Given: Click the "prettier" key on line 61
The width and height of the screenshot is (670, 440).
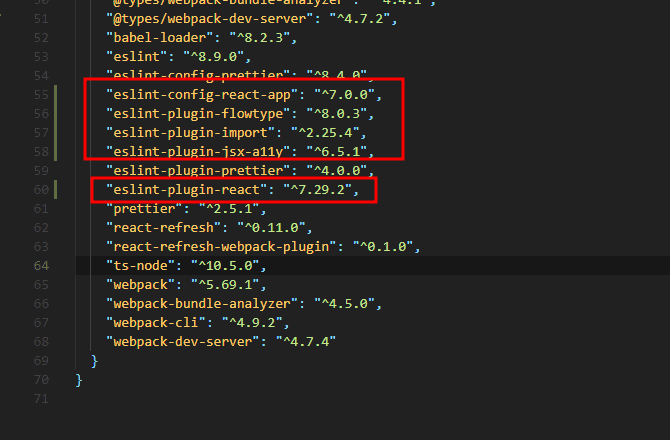Looking at the screenshot, I should [145, 209].
